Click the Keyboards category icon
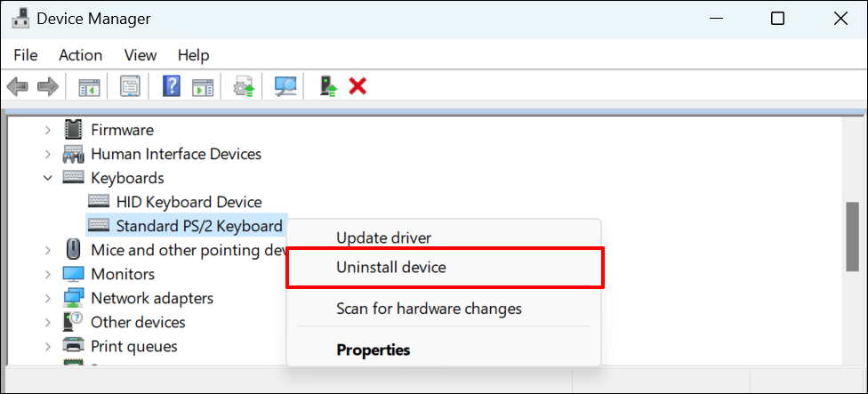 73,178
